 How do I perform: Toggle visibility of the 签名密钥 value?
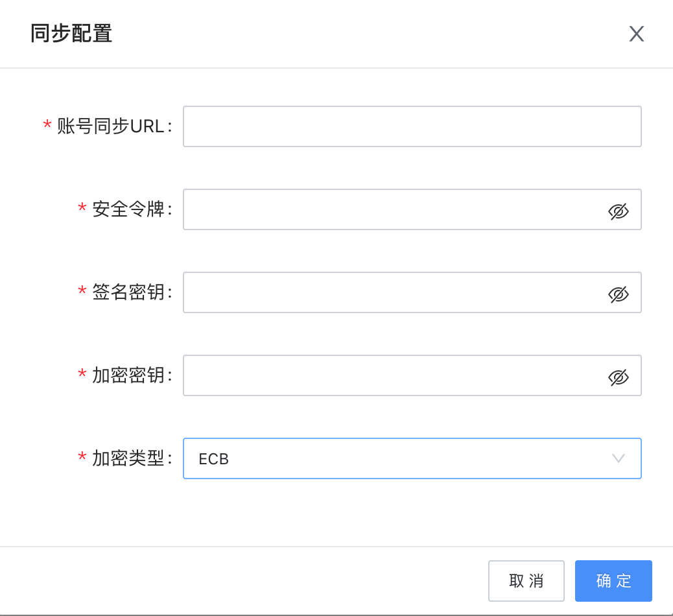(618, 294)
